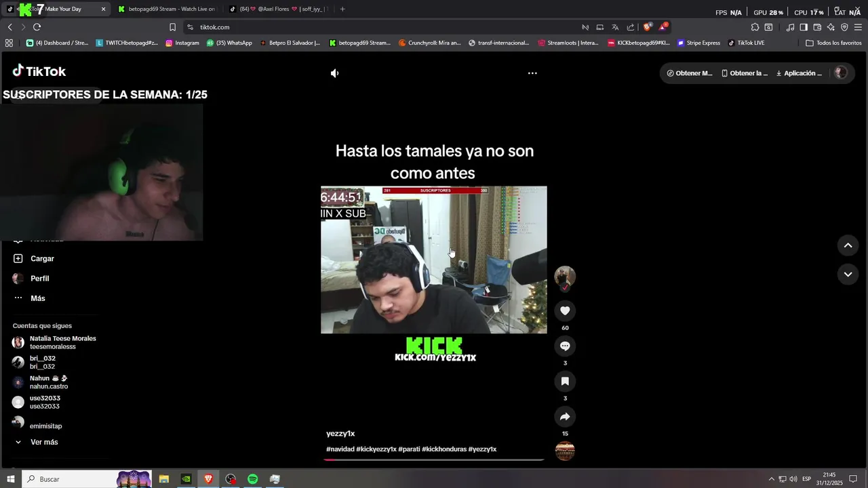Go to previous video with up chevron

pyautogui.click(x=848, y=245)
